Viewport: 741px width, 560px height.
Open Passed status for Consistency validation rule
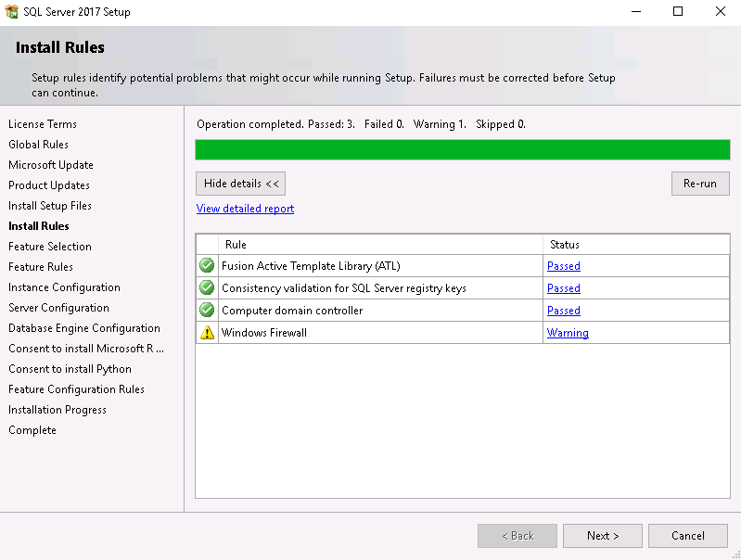pyautogui.click(x=563, y=288)
